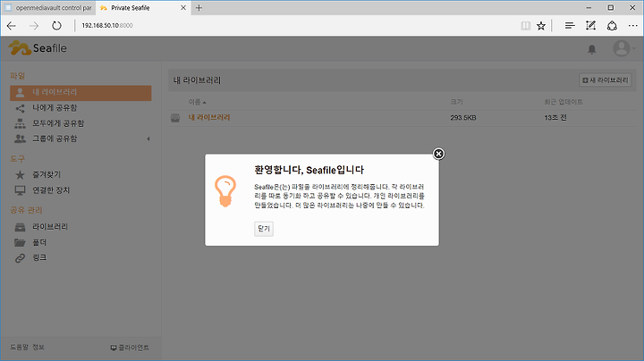This screenshot has width=644, height=361.
Task: Open the user avatar account menu
Action: [623, 48]
